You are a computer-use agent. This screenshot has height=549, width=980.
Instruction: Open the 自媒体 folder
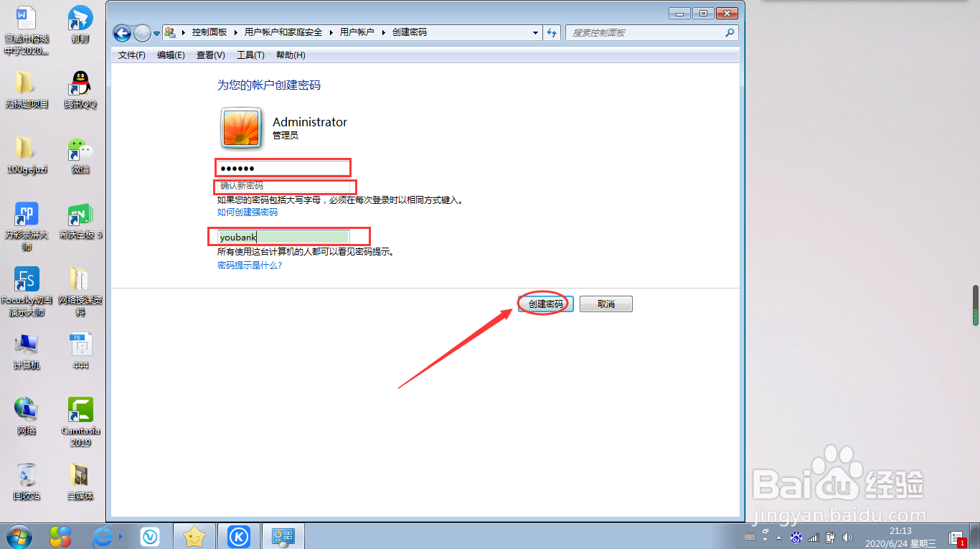click(x=80, y=482)
